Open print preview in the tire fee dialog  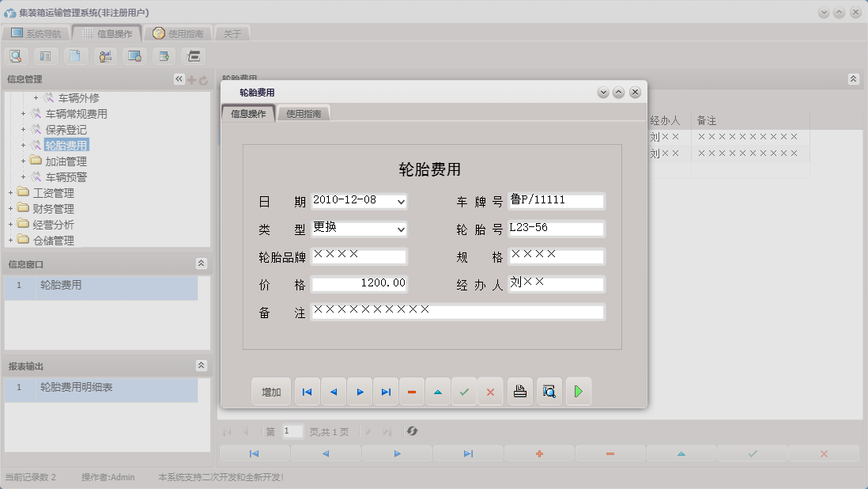(549, 391)
